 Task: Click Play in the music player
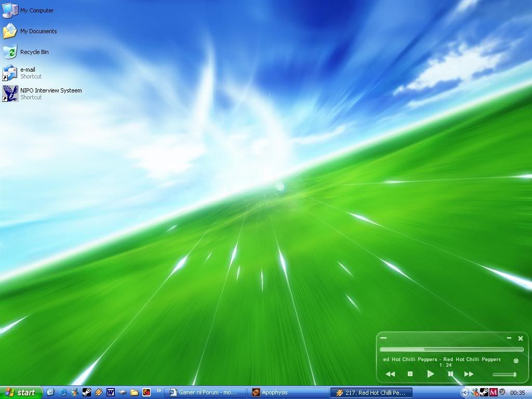[x=430, y=374]
